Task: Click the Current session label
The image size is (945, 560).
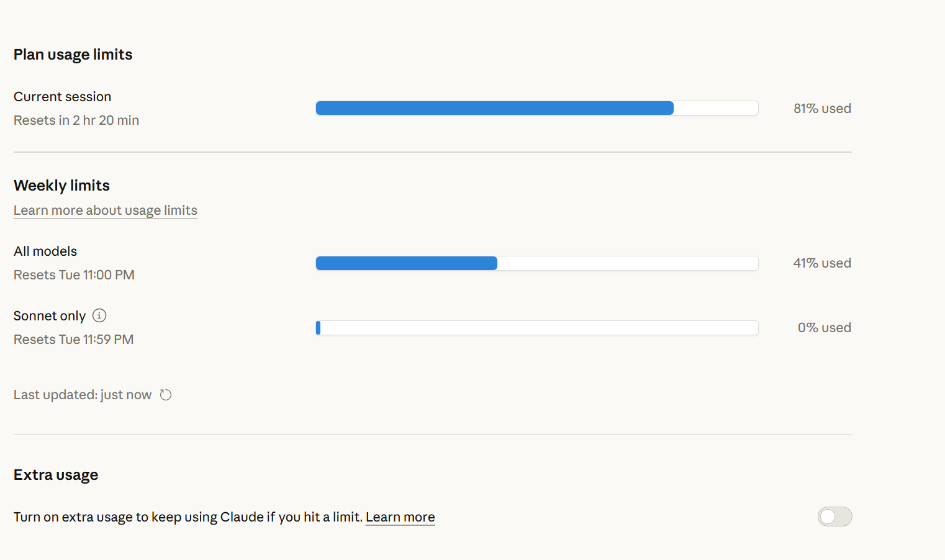Action: coord(63,97)
